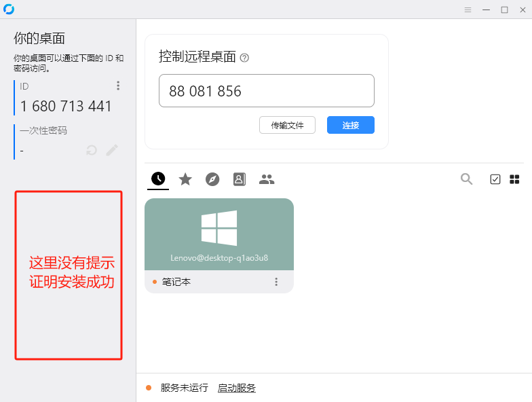Screen dimensions: 532x402
Task: Open the discovered devices compass tab
Action: pos(212,179)
